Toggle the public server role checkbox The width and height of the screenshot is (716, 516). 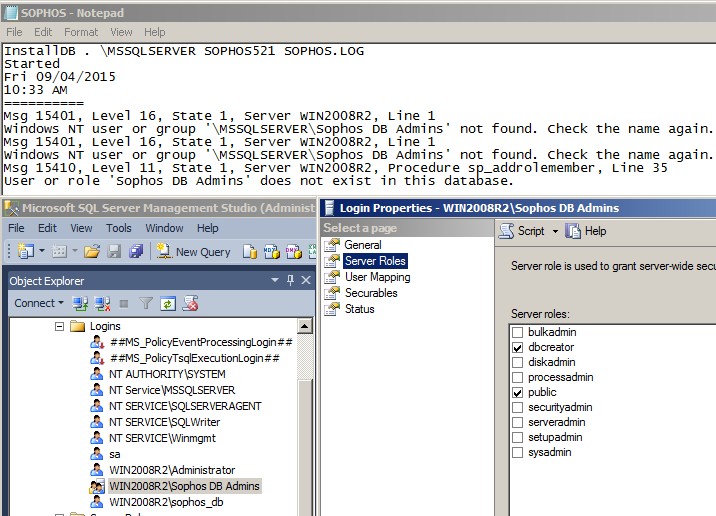(x=517, y=393)
